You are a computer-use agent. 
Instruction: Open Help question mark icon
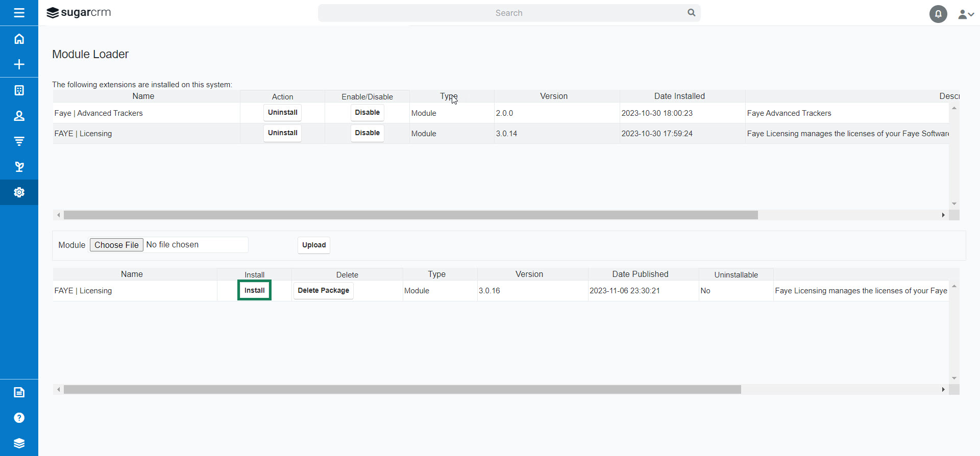point(19,418)
